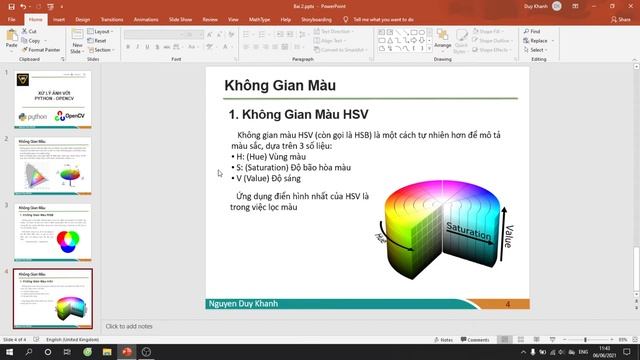Expand the shapes gallery
This screenshot has height=360, width=640.
click(429, 49)
